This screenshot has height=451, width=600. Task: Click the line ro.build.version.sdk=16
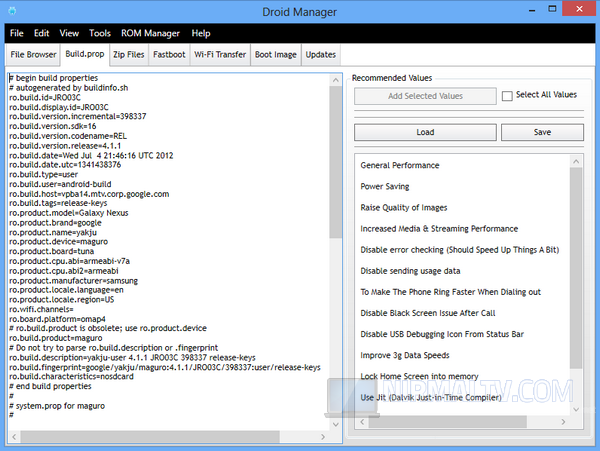[x=52, y=126]
